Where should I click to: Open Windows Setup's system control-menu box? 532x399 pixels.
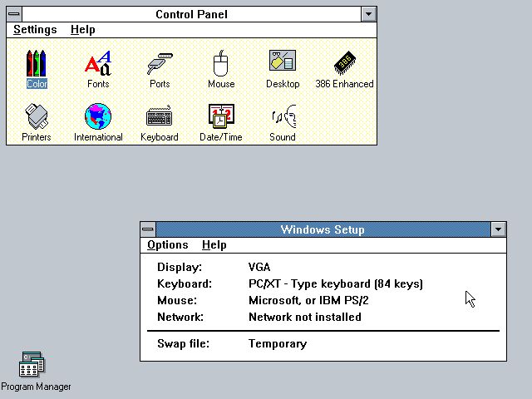tap(148, 229)
